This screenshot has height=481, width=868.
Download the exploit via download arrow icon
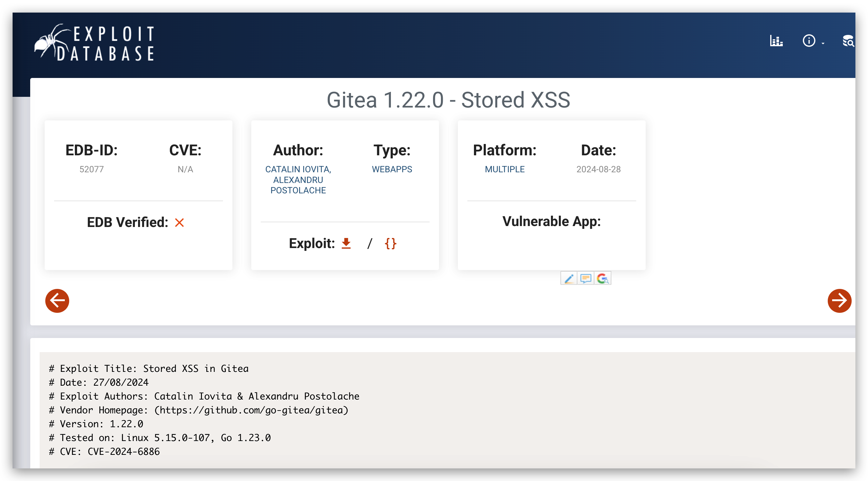tap(346, 243)
